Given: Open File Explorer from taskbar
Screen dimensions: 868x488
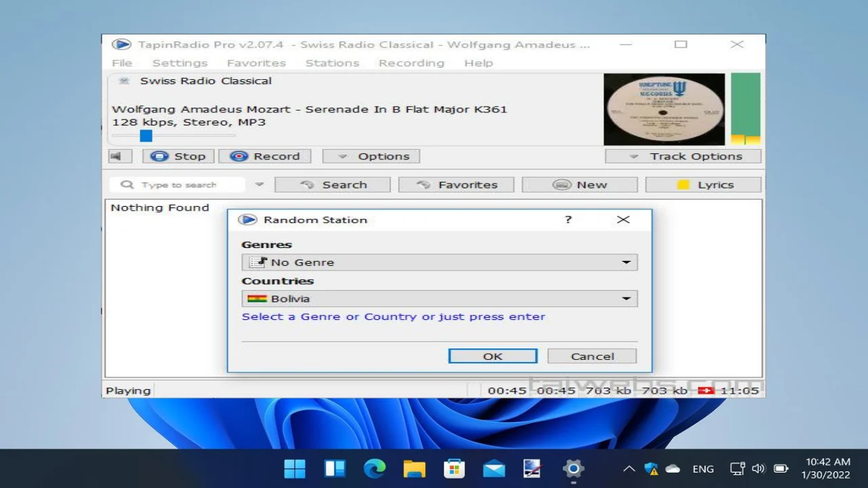Looking at the screenshot, I should point(414,468).
